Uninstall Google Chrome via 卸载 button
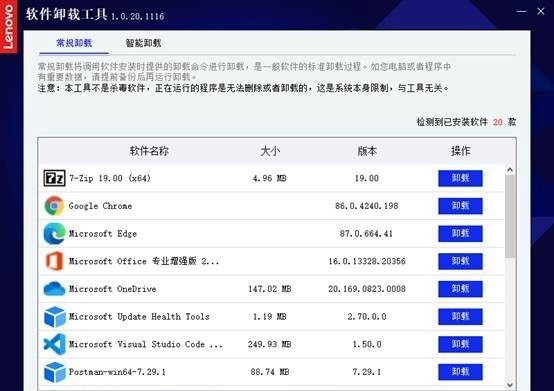 click(x=460, y=206)
